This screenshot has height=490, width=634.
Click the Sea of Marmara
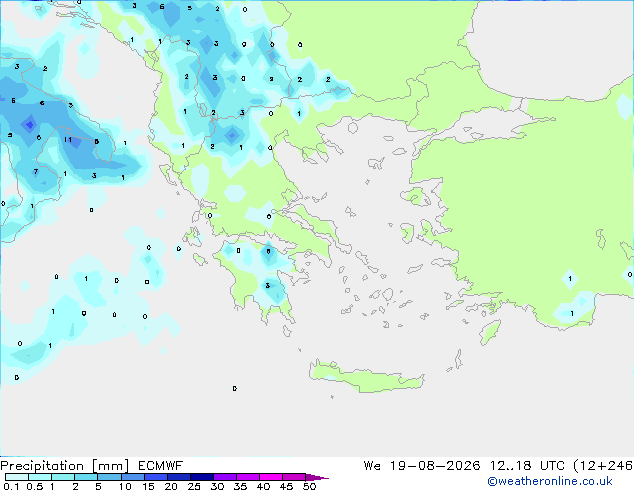(491, 121)
